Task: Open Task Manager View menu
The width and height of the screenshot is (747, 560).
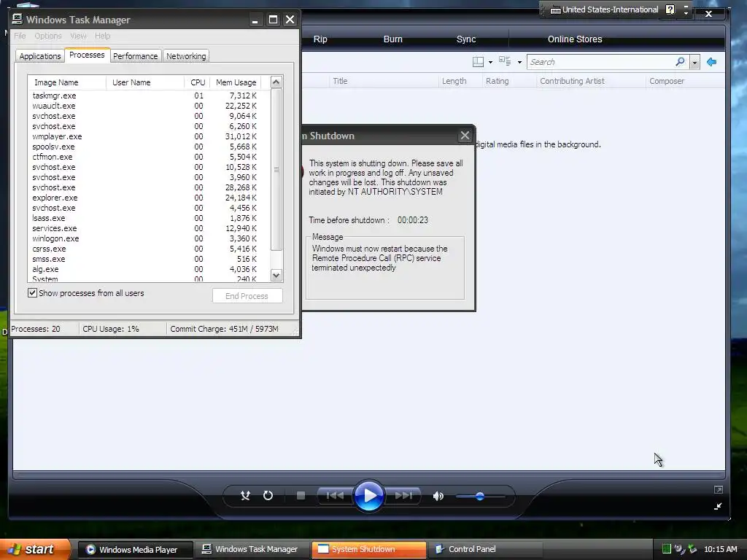Action: coord(78,36)
